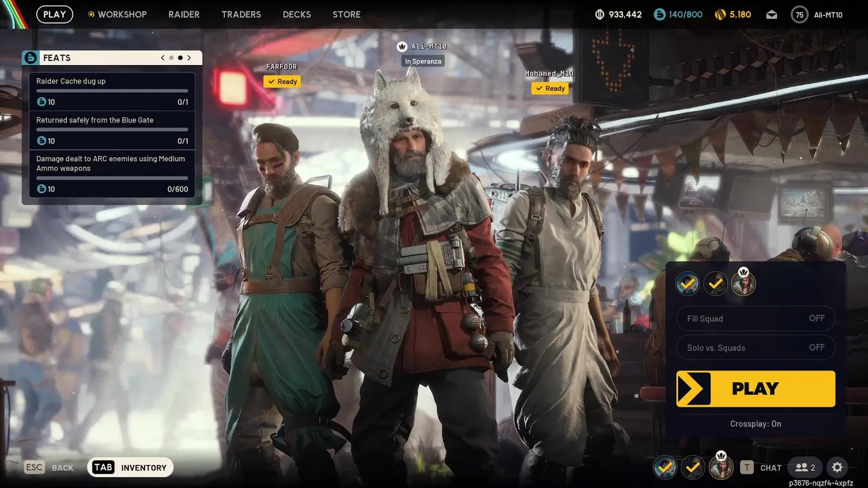868x488 pixels.
Task: Open the mail inbox envelope icon
Action: 772,14
